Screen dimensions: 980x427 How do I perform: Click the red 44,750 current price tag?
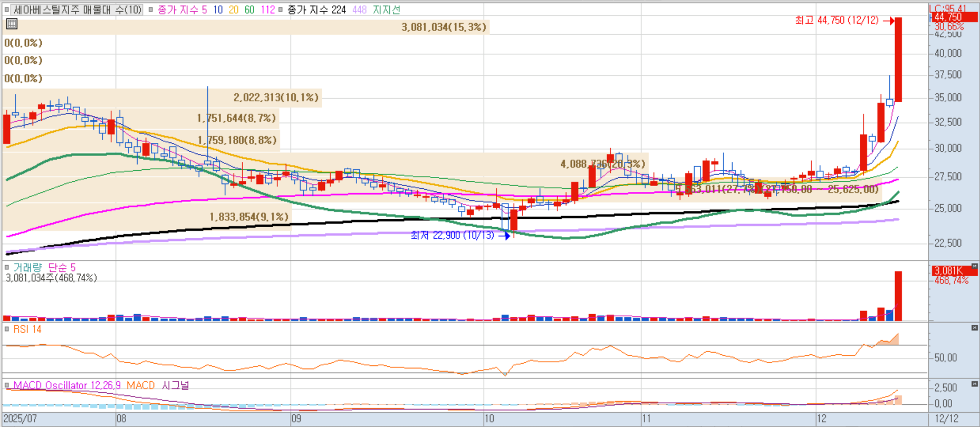click(x=954, y=17)
